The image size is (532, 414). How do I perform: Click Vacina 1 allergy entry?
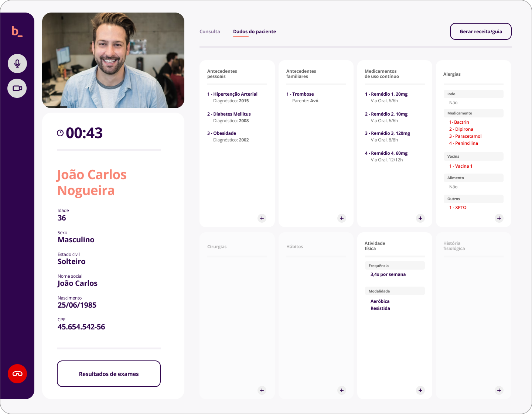pos(461,166)
